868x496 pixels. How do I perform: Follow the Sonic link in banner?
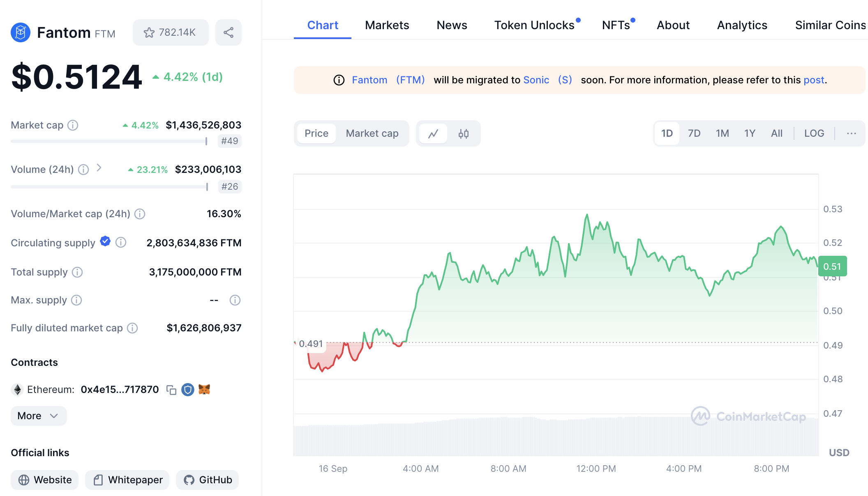click(x=548, y=80)
